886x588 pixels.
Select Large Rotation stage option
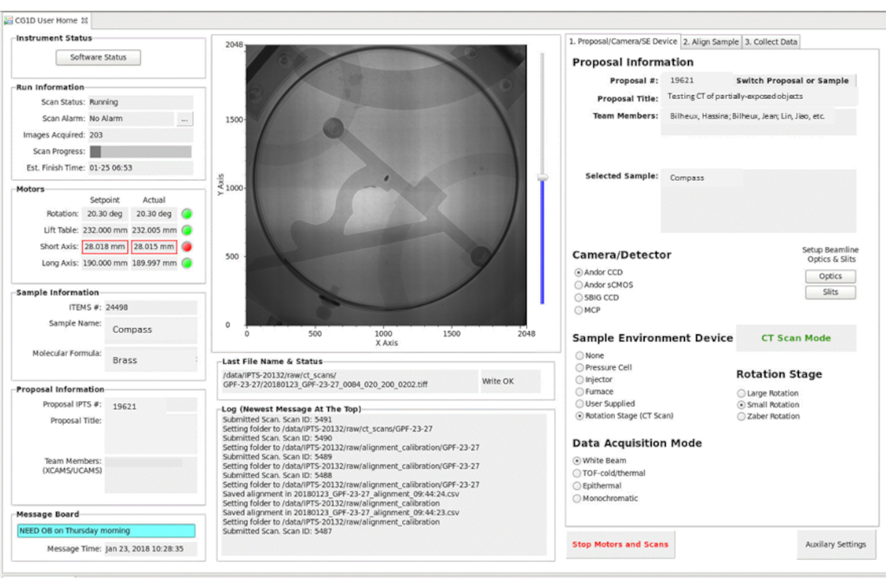point(741,393)
